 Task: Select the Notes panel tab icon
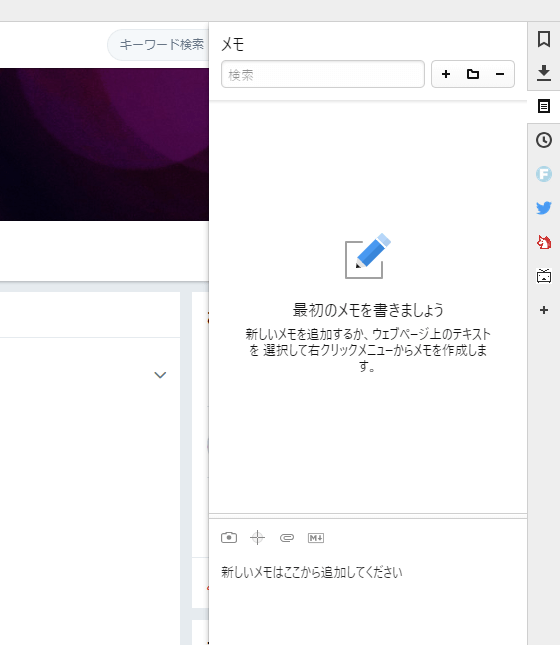coord(544,107)
